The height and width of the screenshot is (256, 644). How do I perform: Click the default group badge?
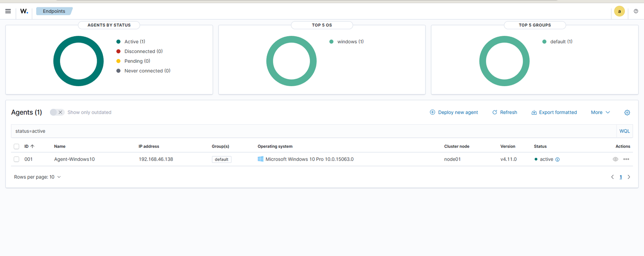[221, 159]
